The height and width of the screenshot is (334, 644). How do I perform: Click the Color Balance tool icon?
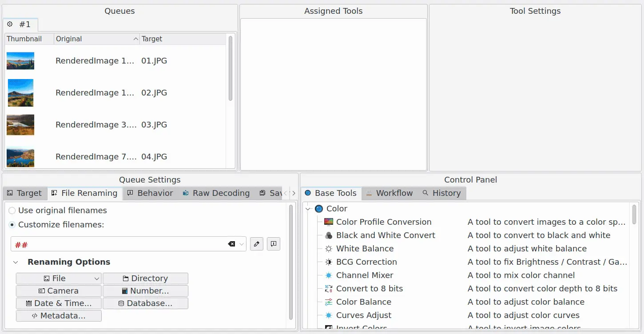tap(329, 302)
